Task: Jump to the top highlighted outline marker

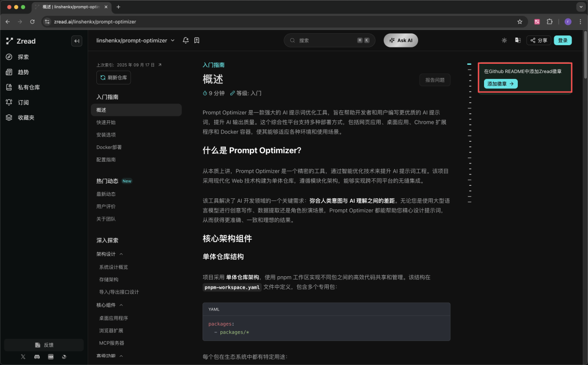Action: [469, 64]
